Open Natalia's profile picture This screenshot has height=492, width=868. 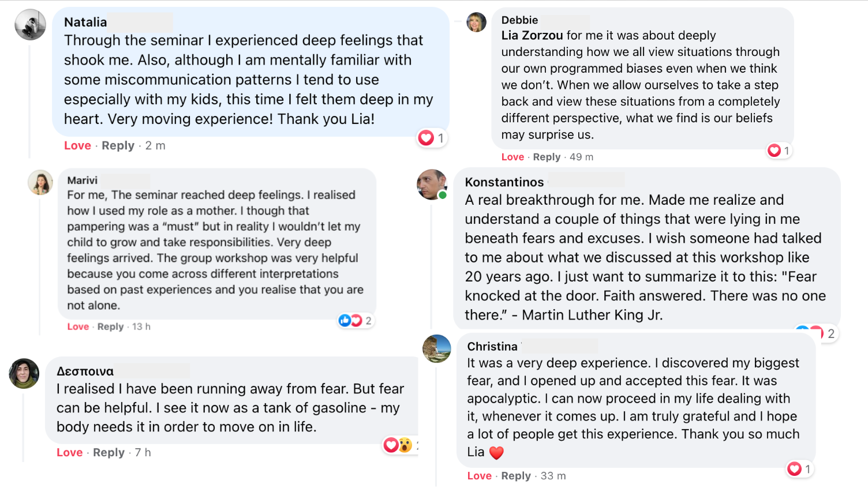(x=30, y=25)
